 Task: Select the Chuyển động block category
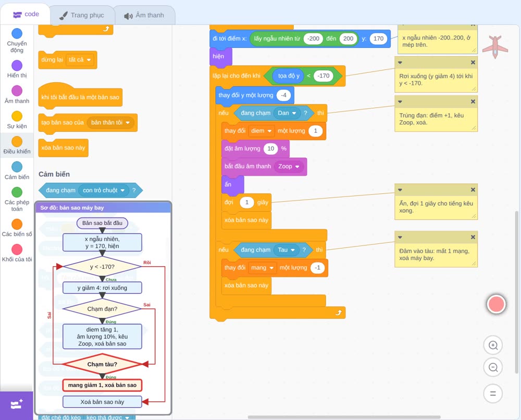point(17,41)
